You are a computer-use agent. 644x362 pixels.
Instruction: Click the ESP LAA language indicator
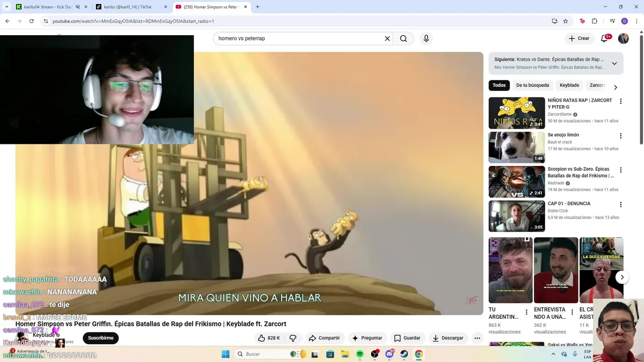pyautogui.click(x=588, y=354)
